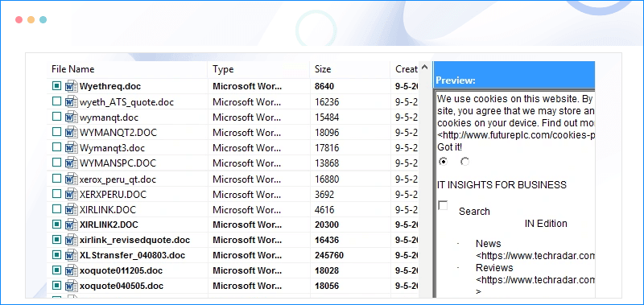Tick the Wymanqt3.doc checkbox
The height and width of the screenshot is (305, 644).
click(x=56, y=147)
